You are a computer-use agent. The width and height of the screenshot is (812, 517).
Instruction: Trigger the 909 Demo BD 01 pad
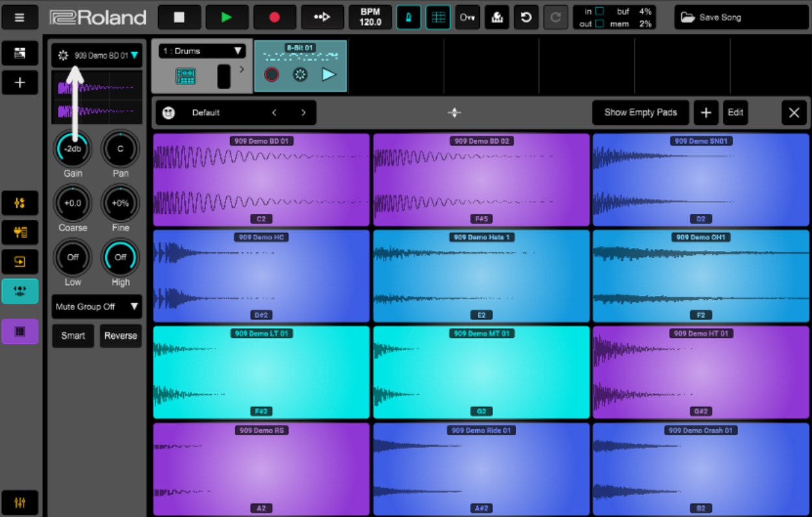click(261, 180)
